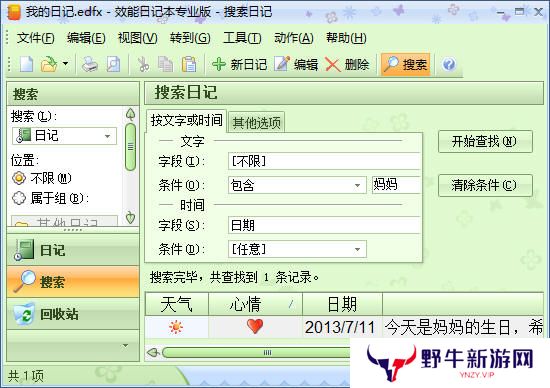This screenshot has width=550, height=388.
Task: Open the 编辑(E) menu
Action: [x=86, y=38]
